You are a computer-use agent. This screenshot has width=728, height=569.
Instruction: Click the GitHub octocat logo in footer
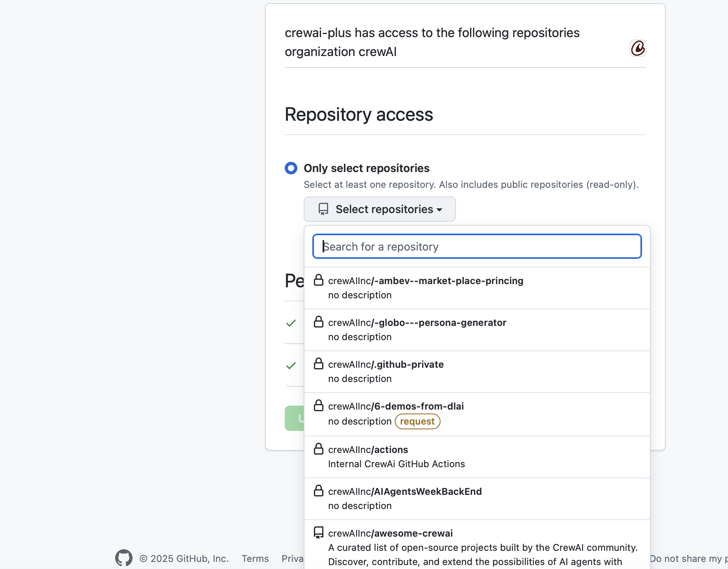coord(123,558)
